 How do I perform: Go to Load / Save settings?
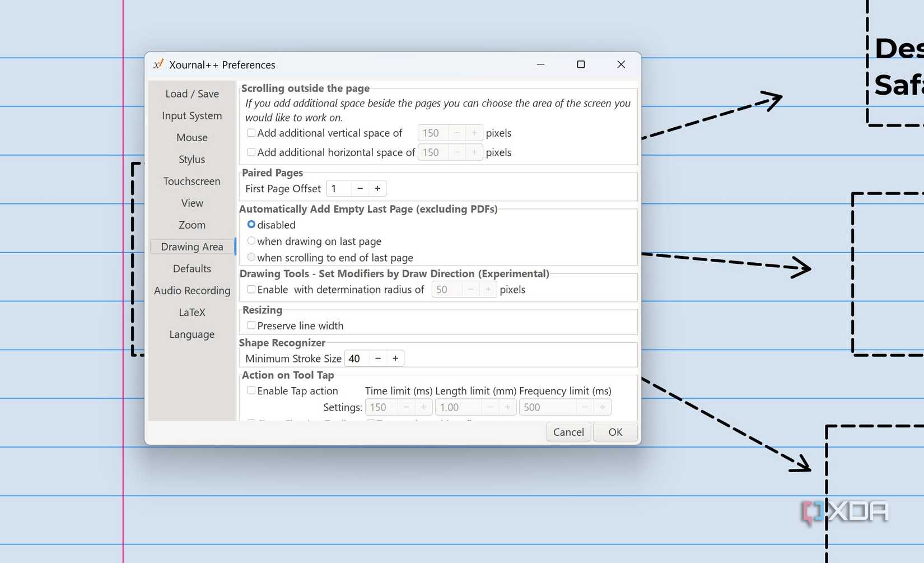coord(192,94)
